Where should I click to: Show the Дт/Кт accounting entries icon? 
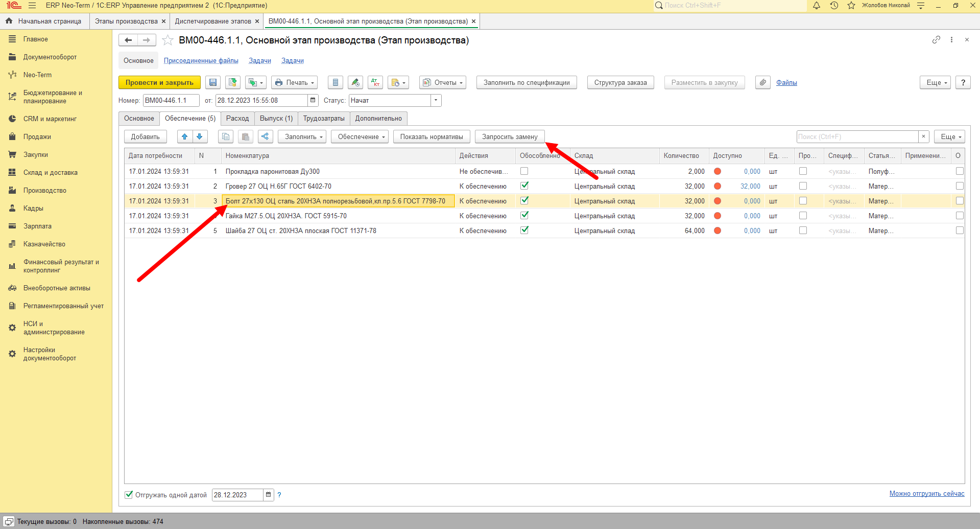click(x=375, y=82)
